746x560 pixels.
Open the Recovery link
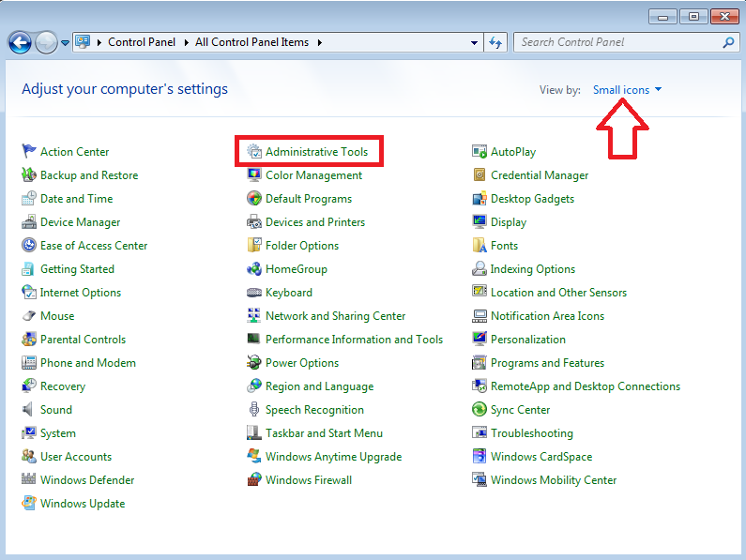pyautogui.click(x=63, y=386)
